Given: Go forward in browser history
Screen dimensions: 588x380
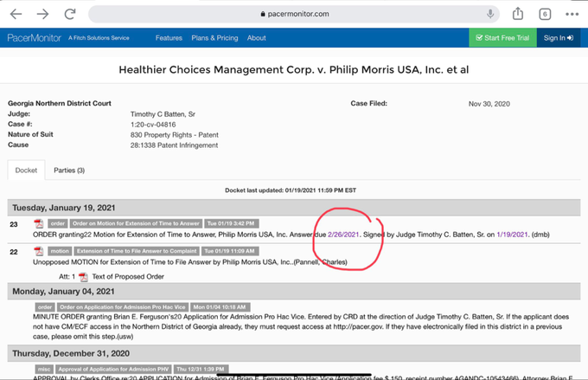Looking at the screenshot, I should point(42,14).
